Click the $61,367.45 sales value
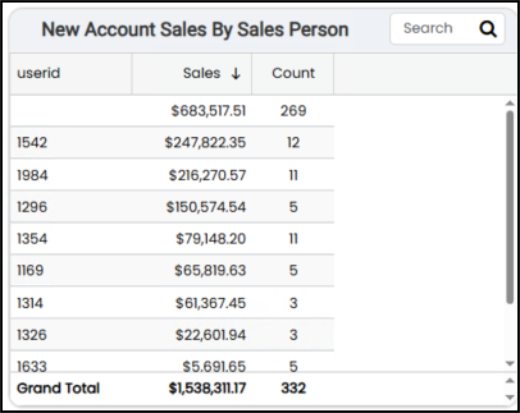This screenshot has height=413, width=520. [x=211, y=303]
